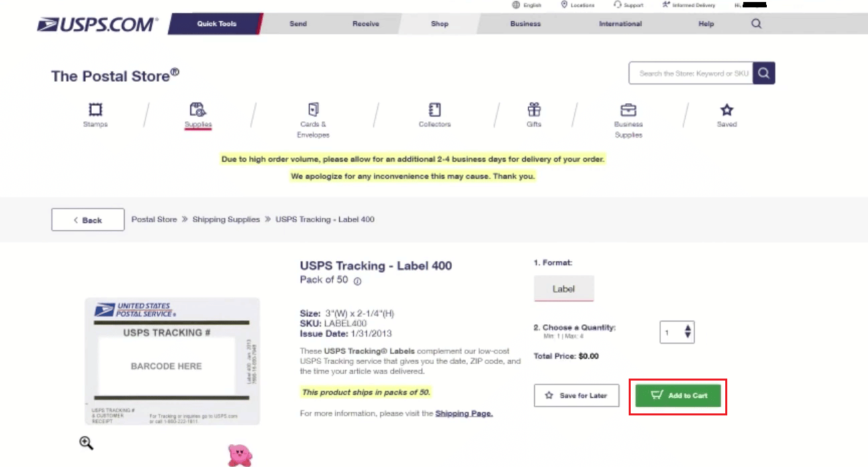Open the Business Supplies category icon
The width and height of the screenshot is (868, 467).
628,109
